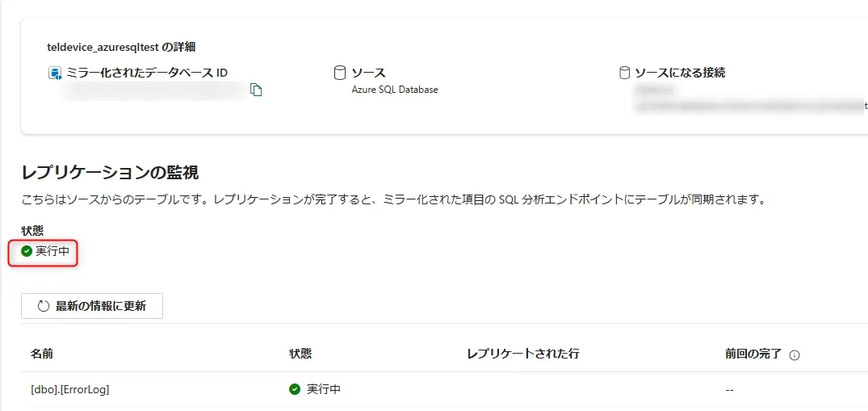Click the レプリケーションの監視 heading
The width and height of the screenshot is (868, 411).
coord(110,173)
